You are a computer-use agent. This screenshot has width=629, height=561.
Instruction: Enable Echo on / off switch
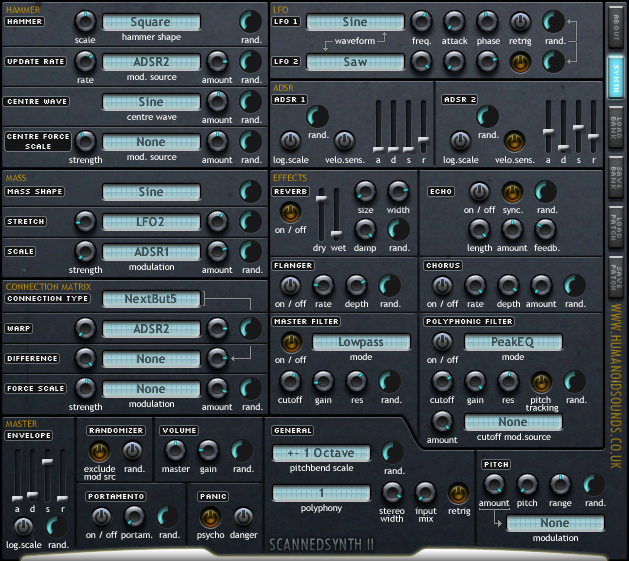coord(479,191)
